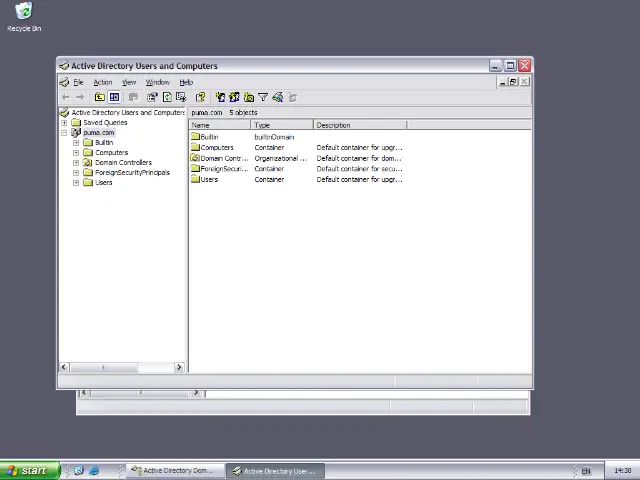Click the Properties toolbar icon
The image size is (640, 480).
click(x=152, y=97)
